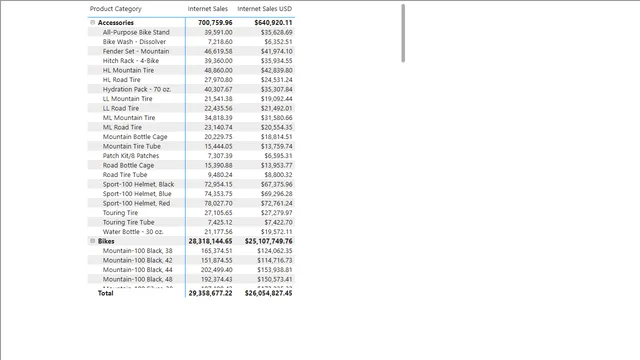Screen dimensions: 640x360
Task: Select LL Mountain Tire row
Action: click(x=191, y=98)
